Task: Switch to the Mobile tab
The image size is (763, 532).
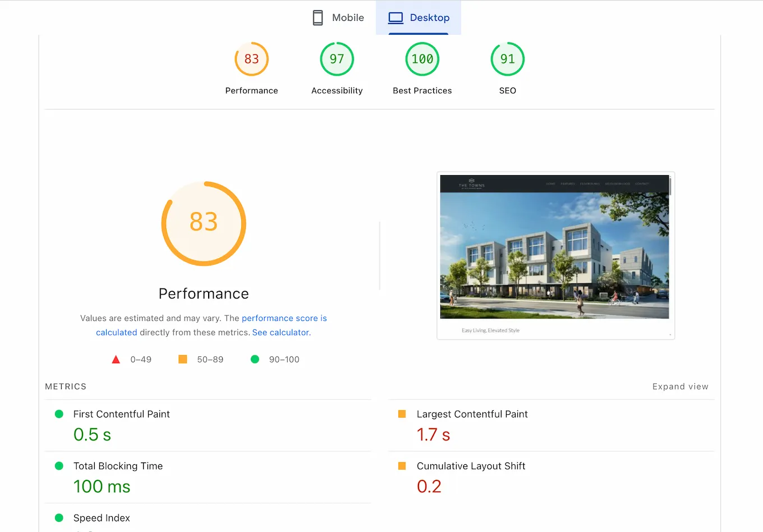Action: click(x=338, y=17)
